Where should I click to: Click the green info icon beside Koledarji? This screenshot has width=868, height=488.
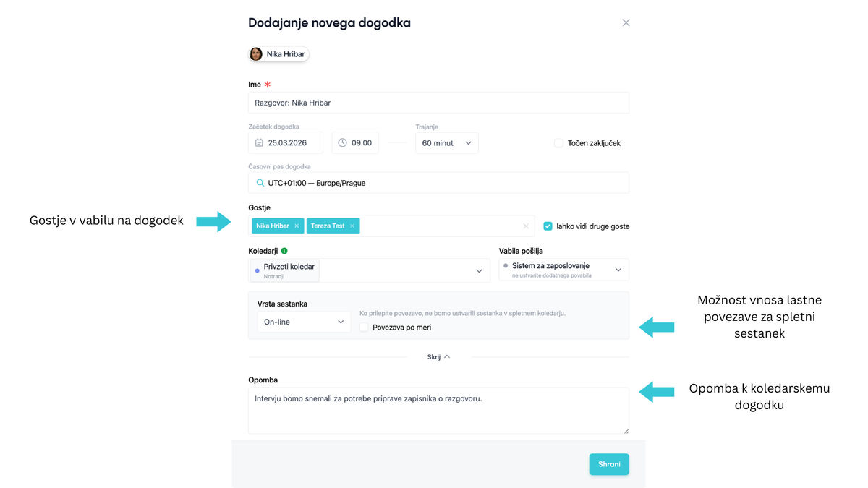click(x=284, y=251)
